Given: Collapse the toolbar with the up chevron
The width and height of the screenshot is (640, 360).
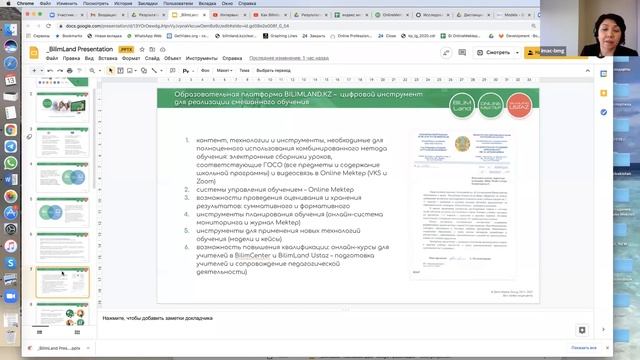Looking at the screenshot, I should coord(588,71).
